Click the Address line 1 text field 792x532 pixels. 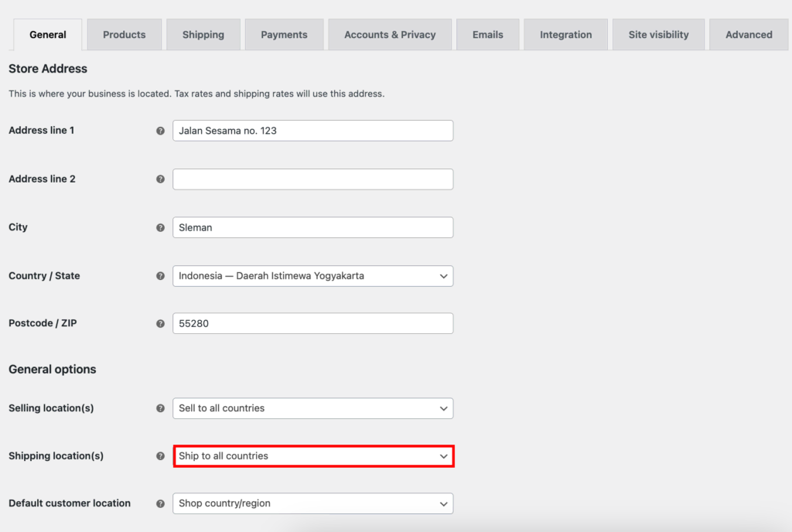pyautogui.click(x=312, y=131)
